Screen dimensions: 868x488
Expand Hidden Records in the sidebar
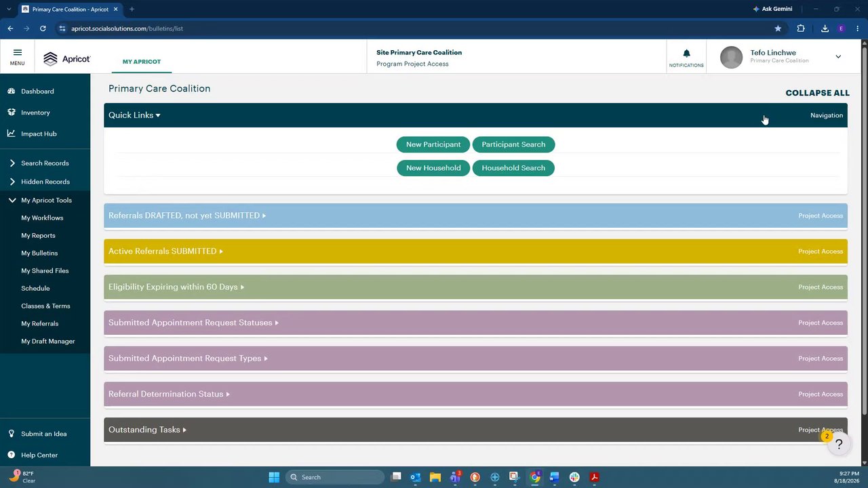point(12,182)
